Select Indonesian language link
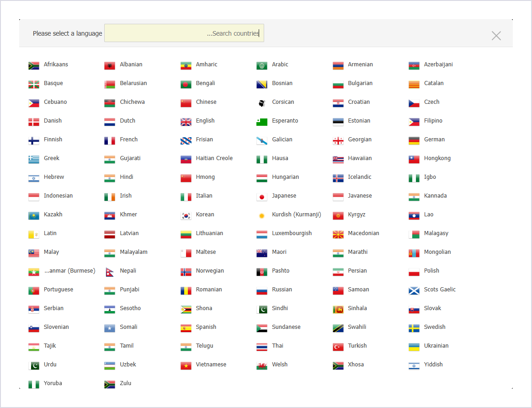The width and height of the screenshot is (532, 408). 58,195
